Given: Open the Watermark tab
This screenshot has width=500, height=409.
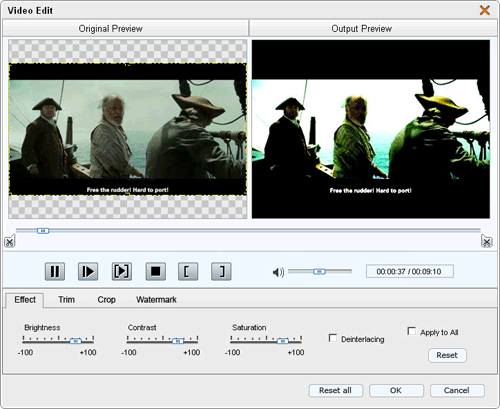Looking at the screenshot, I should 156,300.
